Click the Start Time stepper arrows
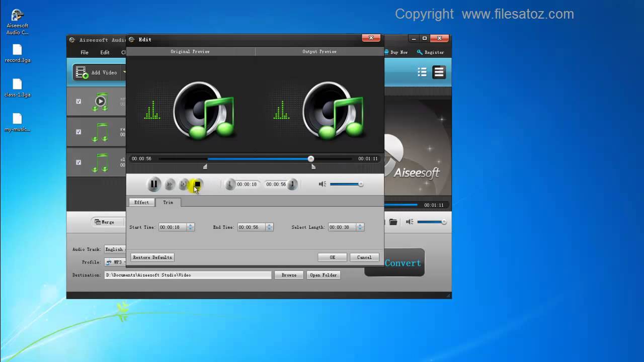Viewport: 644px width, 362px height. [x=190, y=227]
